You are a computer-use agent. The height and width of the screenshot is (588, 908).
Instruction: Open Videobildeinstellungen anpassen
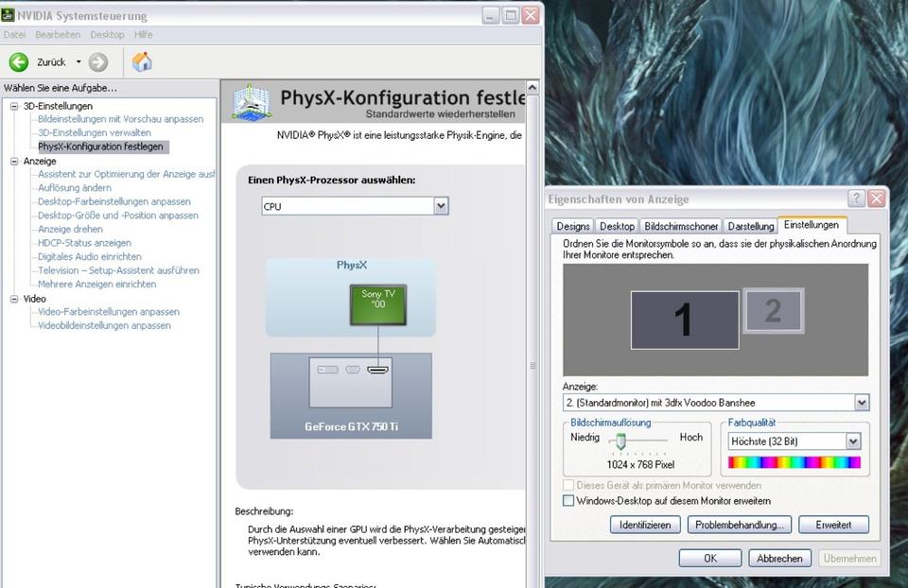(x=104, y=326)
